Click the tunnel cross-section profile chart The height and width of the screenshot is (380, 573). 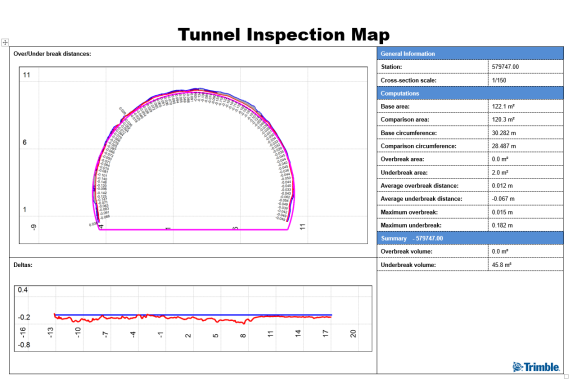pos(193,155)
